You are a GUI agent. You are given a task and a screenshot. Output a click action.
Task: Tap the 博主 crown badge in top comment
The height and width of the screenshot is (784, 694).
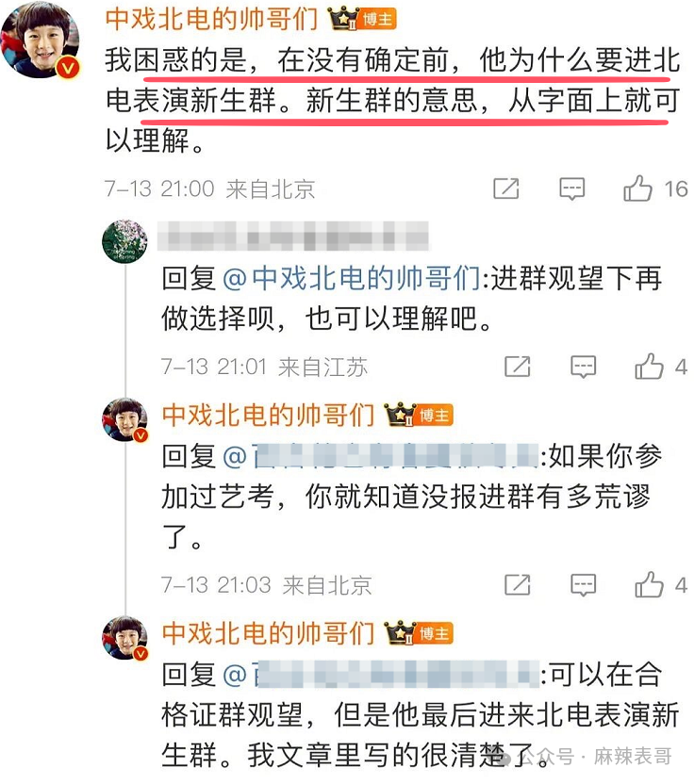click(362, 19)
